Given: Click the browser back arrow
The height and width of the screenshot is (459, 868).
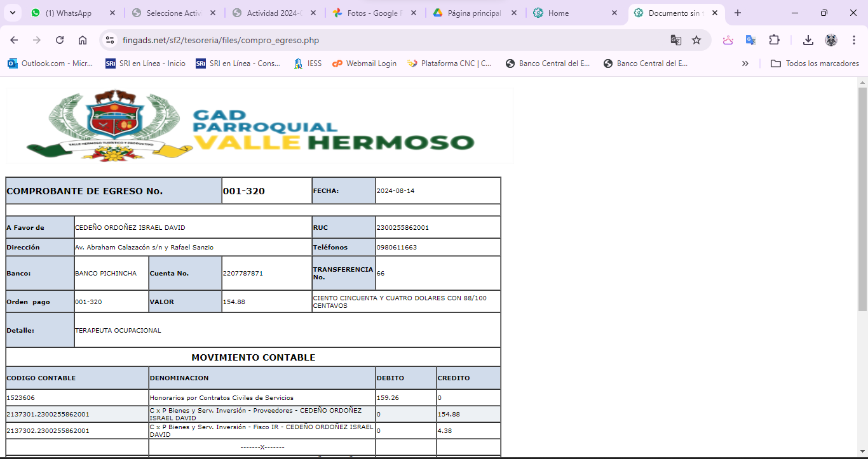Looking at the screenshot, I should (14, 40).
